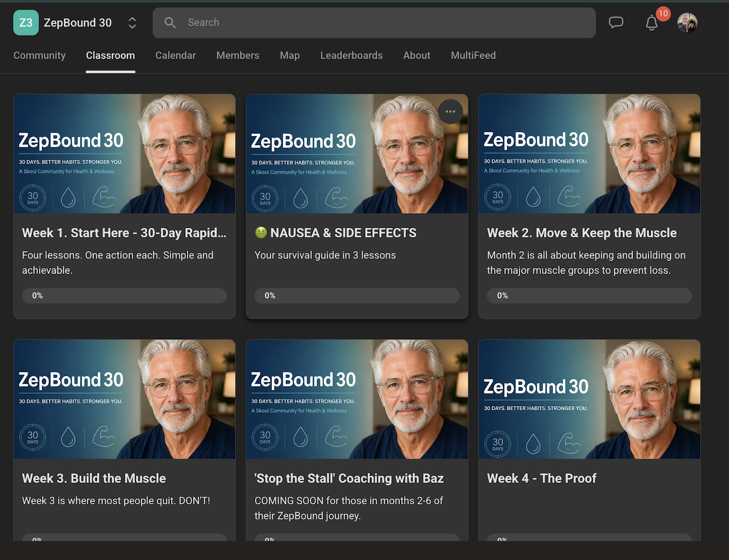This screenshot has width=729, height=560.
Task: Open the chat messages icon
Action: point(616,22)
